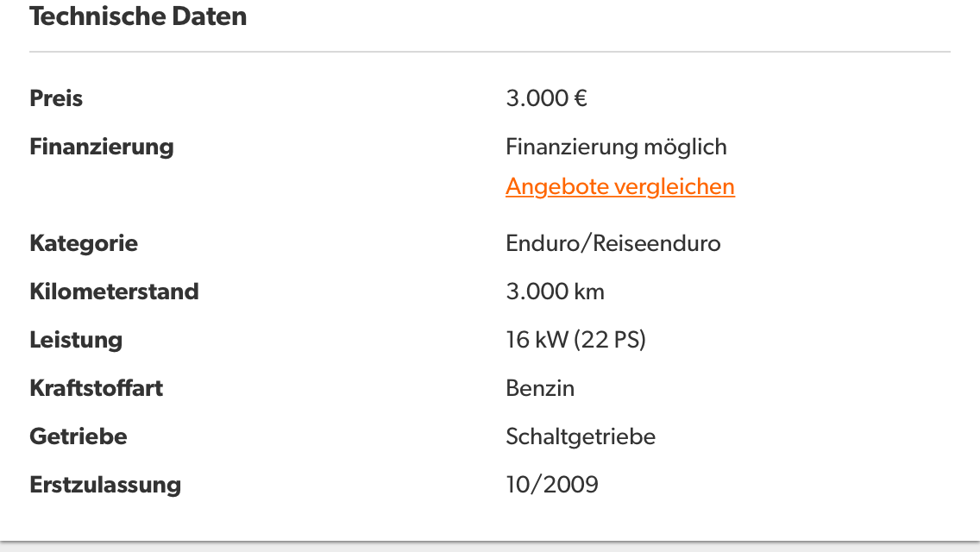Select the Schaltgetriebe value
The image size is (980, 552).
tap(581, 436)
